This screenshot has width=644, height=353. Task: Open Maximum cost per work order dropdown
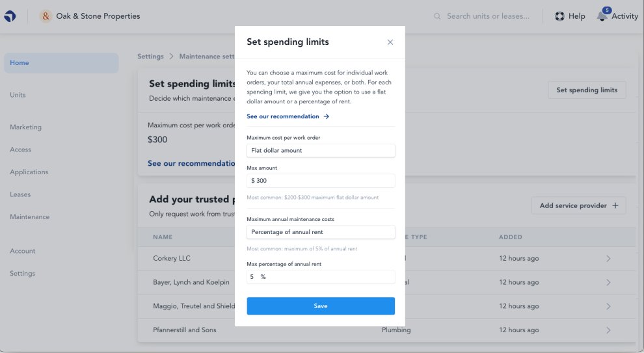click(x=321, y=151)
